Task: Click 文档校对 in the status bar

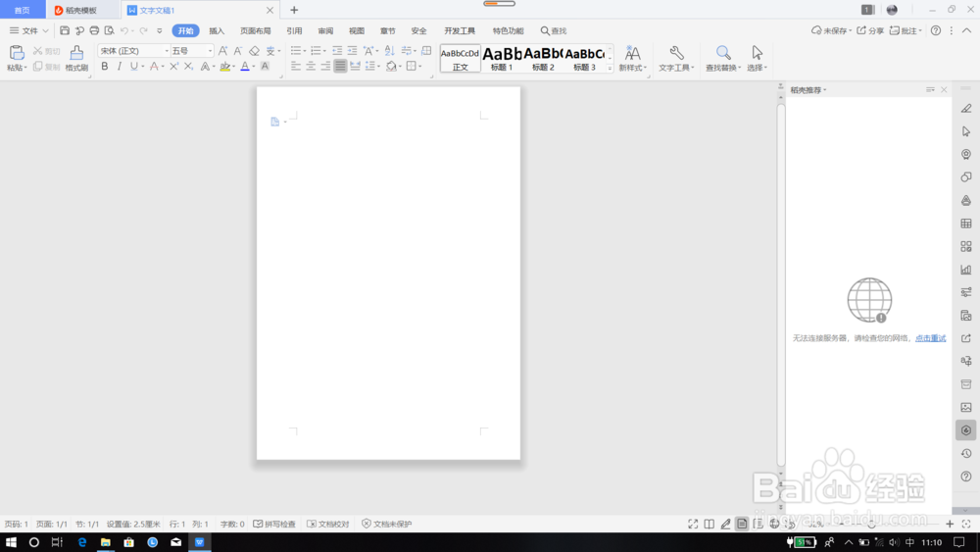Action: point(328,524)
